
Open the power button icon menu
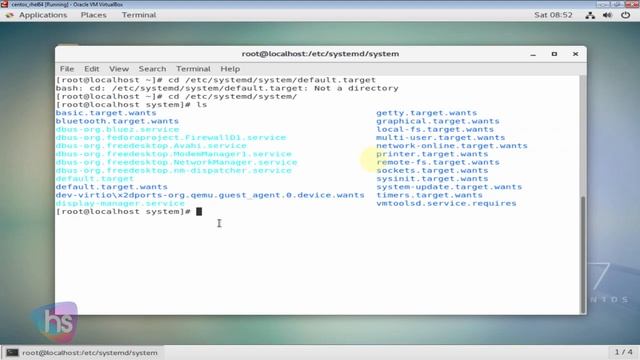click(x=625, y=16)
